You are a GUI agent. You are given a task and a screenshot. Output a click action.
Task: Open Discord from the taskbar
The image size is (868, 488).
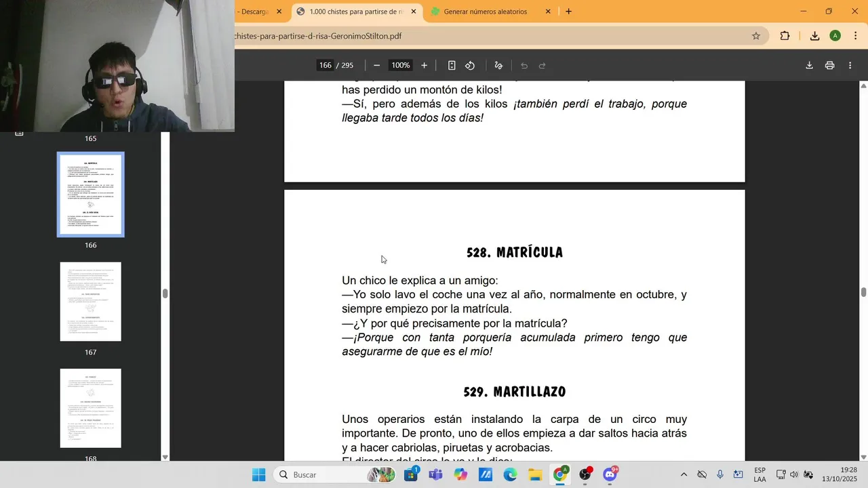[x=610, y=474]
